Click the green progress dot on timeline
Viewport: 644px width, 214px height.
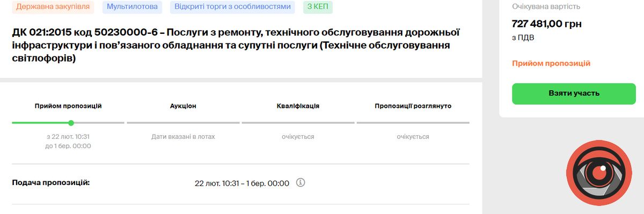pos(71,123)
